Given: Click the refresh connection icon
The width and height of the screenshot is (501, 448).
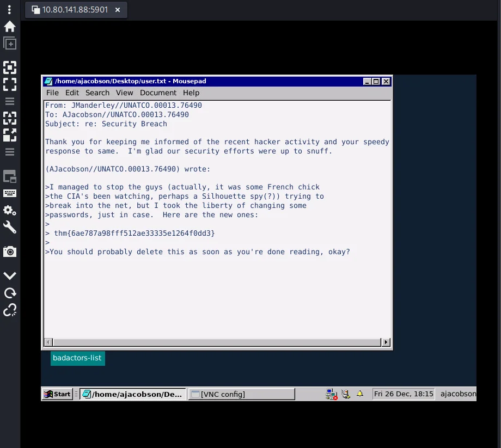Looking at the screenshot, I should [10, 293].
